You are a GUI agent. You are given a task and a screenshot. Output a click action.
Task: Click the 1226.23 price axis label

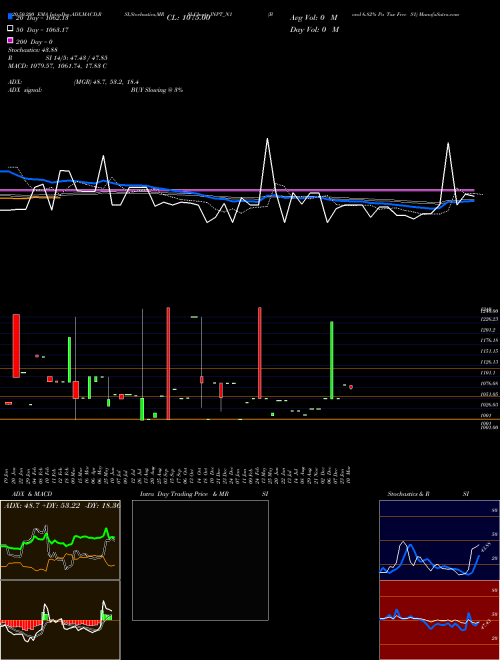[x=489, y=319]
